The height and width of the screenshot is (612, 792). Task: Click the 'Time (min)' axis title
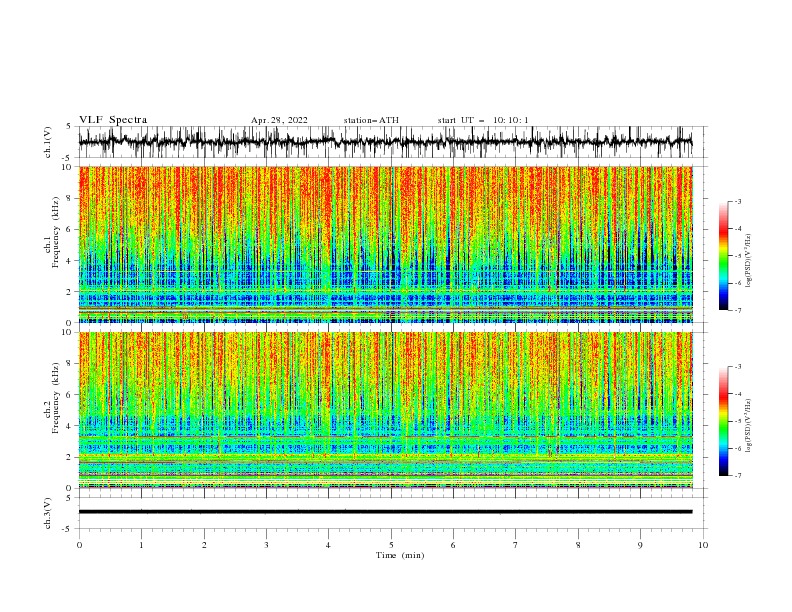coord(400,555)
